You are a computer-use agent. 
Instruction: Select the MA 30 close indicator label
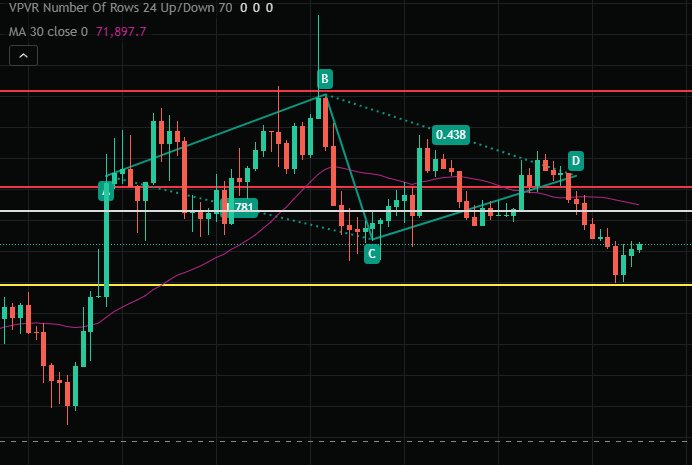point(49,32)
